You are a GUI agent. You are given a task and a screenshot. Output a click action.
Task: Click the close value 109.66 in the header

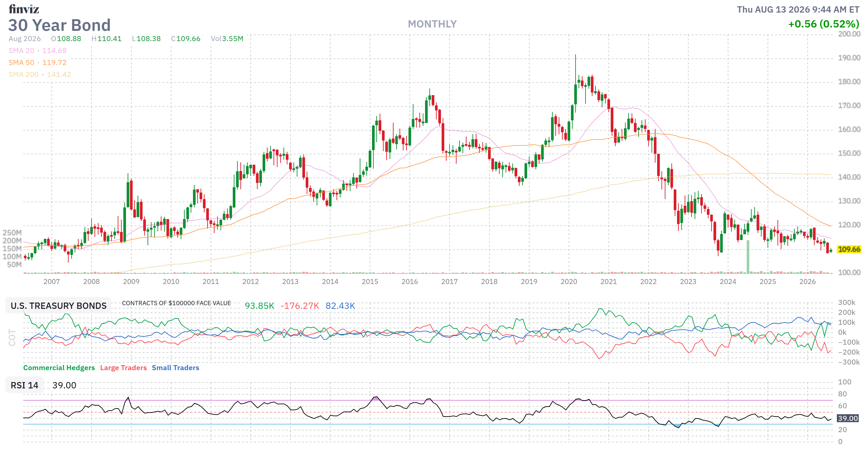(188, 39)
